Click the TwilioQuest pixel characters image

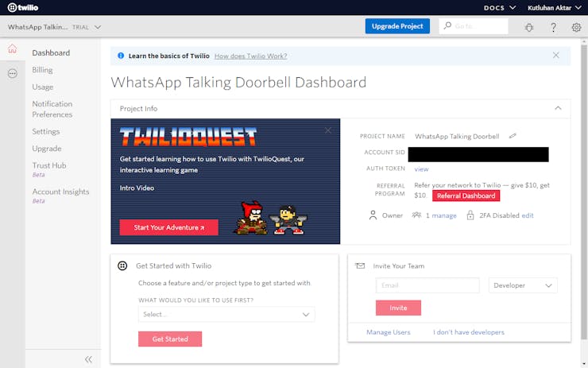(x=271, y=218)
